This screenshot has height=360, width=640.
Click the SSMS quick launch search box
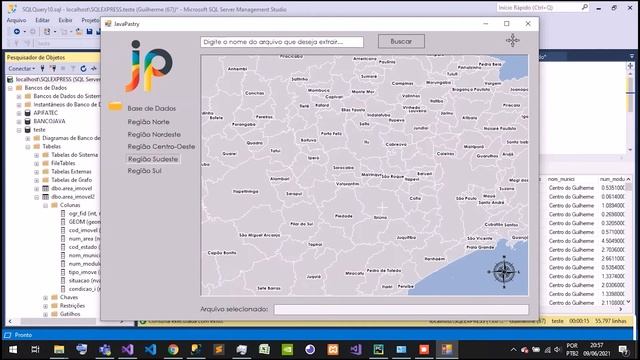(543, 7)
